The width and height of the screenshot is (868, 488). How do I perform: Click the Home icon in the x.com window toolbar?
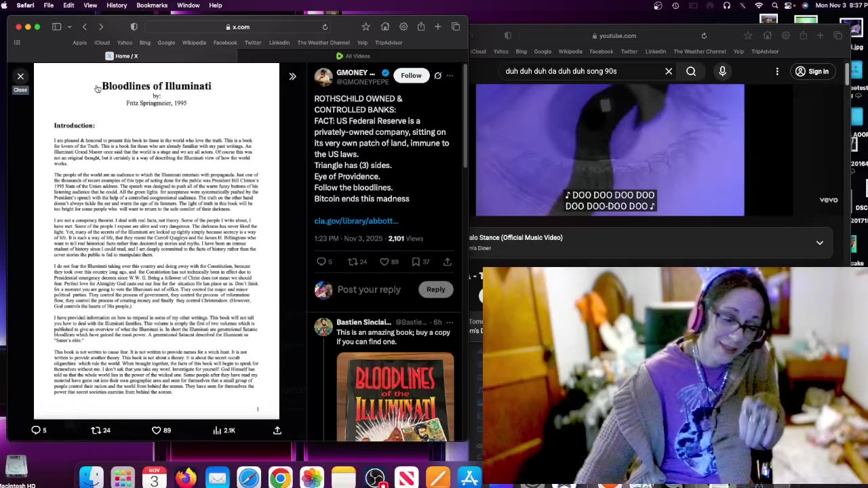[385, 27]
